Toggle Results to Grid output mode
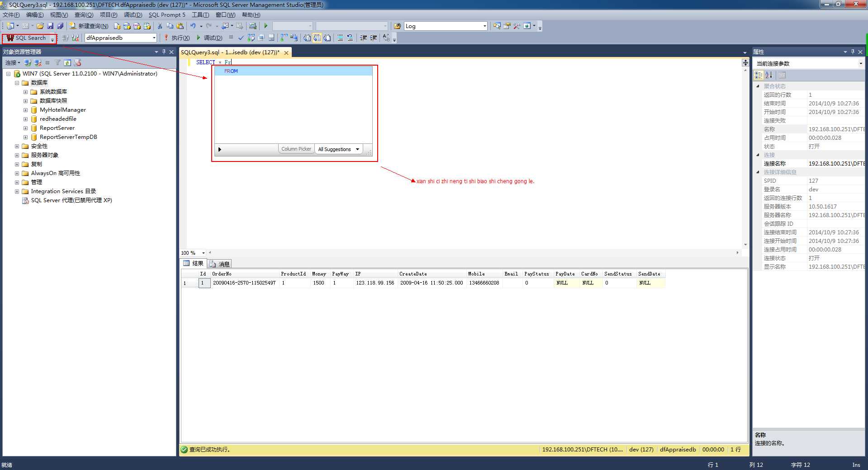Viewport: 868px width, 470px height. click(317, 38)
